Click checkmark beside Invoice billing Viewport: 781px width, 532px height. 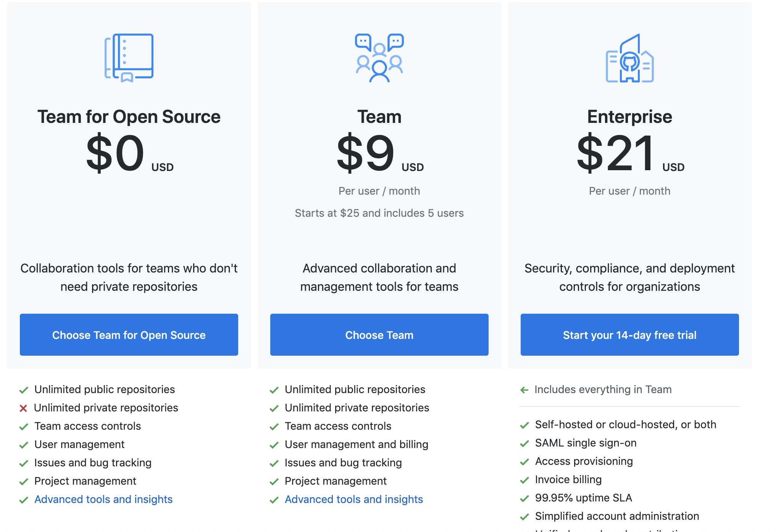pyautogui.click(x=524, y=480)
